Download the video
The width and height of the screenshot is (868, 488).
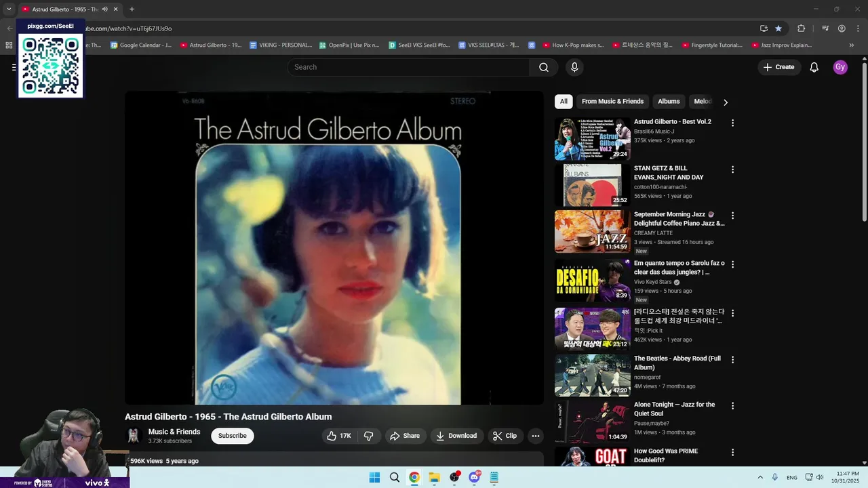click(456, 436)
